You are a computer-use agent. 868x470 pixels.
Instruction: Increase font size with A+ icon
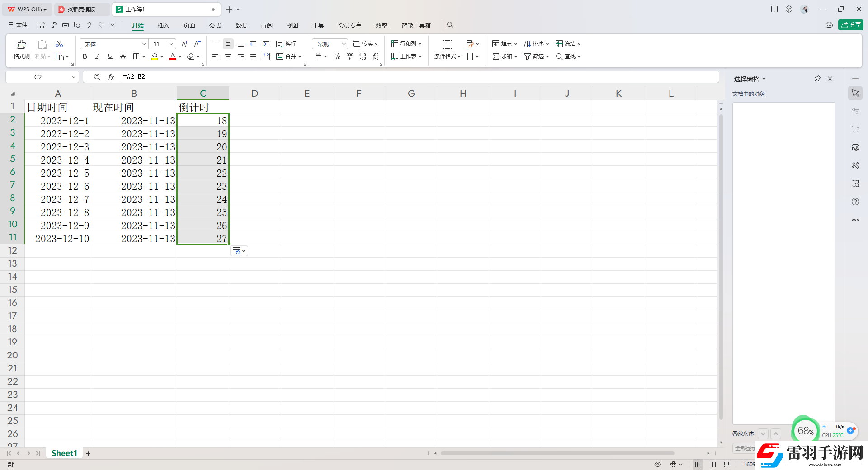(x=184, y=44)
